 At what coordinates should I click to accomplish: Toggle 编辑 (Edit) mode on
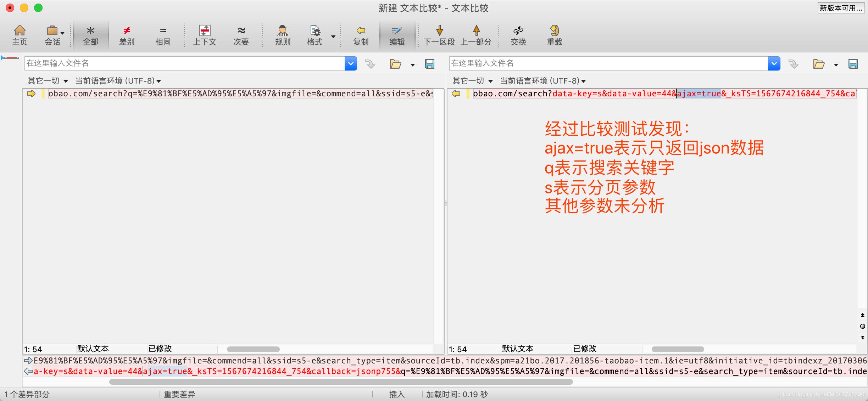click(x=397, y=34)
